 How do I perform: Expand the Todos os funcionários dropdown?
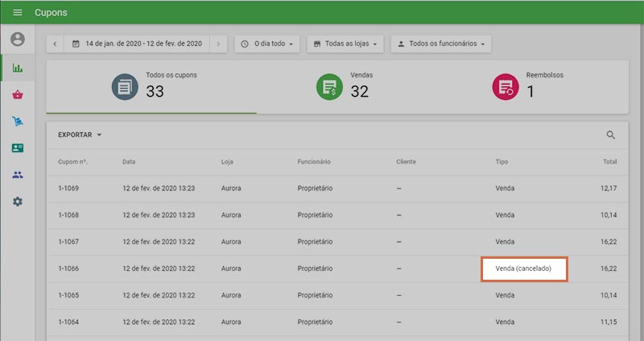pos(441,44)
